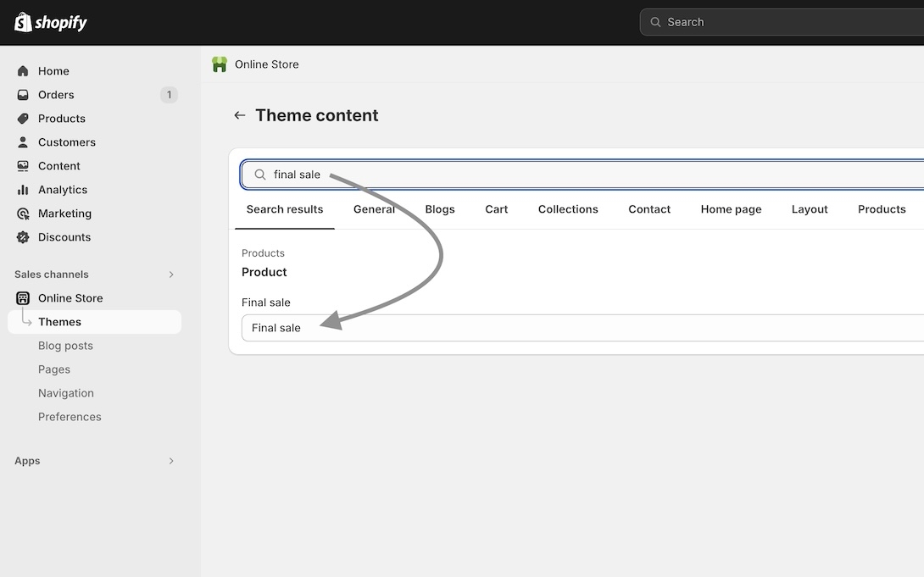Go to Navigation under Online Store
924x577 pixels.
pos(65,393)
